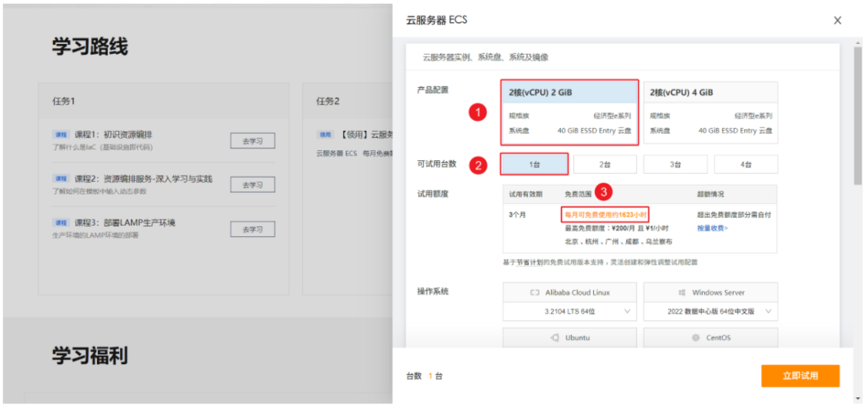Click the 学习路线 heading
The width and height of the screenshot is (868, 408).
pos(90,47)
